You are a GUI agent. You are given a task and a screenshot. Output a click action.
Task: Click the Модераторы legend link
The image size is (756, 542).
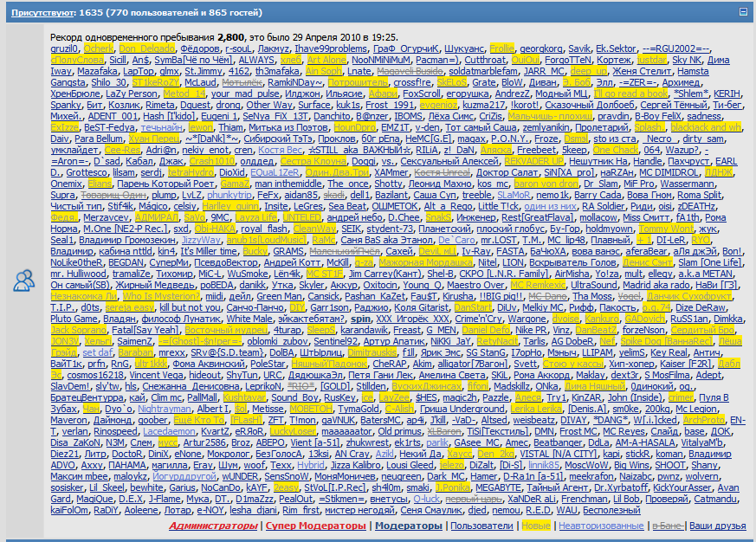tap(409, 526)
